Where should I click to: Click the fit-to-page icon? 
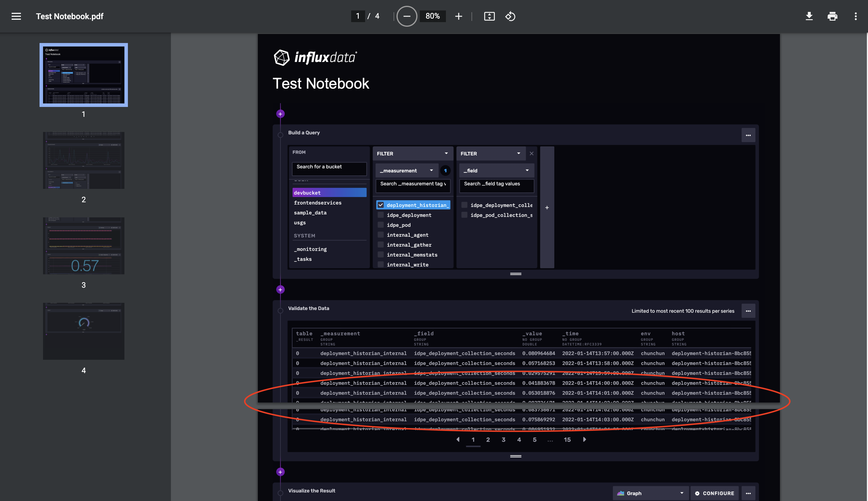pos(490,16)
